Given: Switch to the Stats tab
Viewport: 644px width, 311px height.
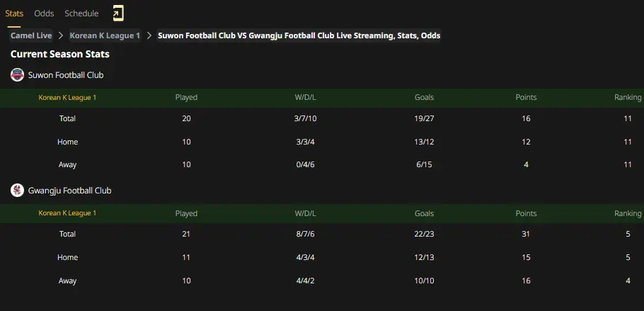Looking at the screenshot, I should coord(14,13).
